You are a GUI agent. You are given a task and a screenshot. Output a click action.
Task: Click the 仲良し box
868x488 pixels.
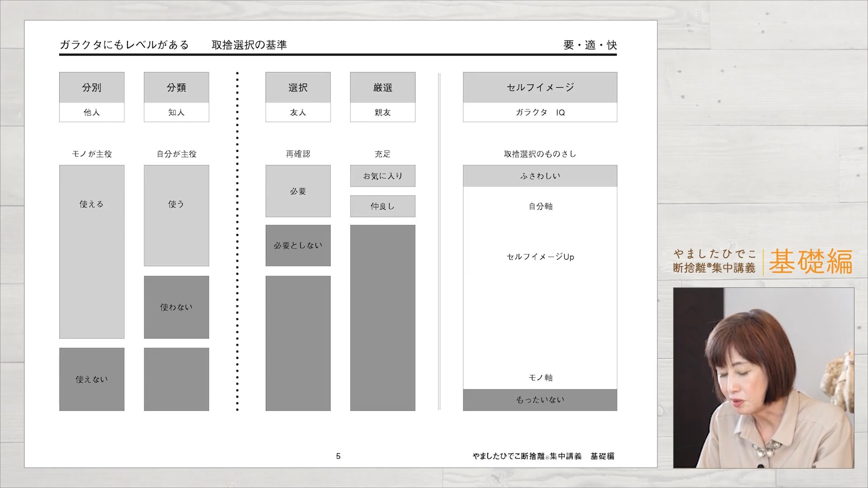[x=382, y=206]
